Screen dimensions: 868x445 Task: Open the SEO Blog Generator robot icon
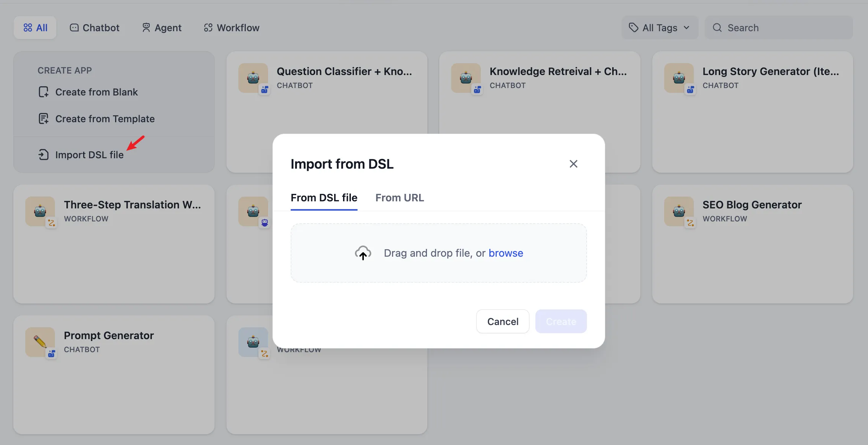679,211
